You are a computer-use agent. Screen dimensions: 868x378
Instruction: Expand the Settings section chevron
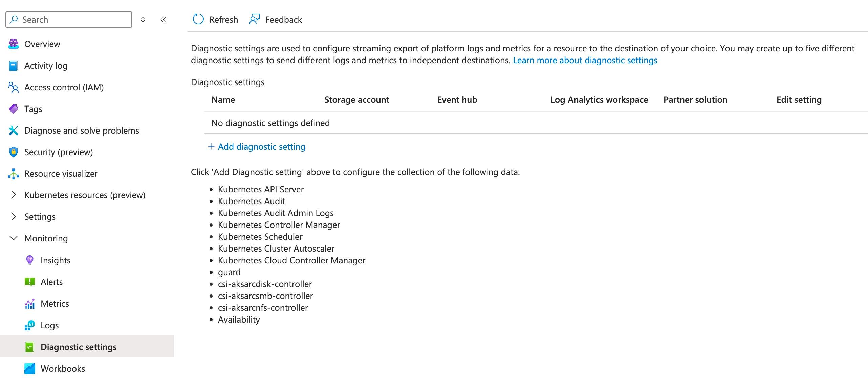(x=14, y=216)
